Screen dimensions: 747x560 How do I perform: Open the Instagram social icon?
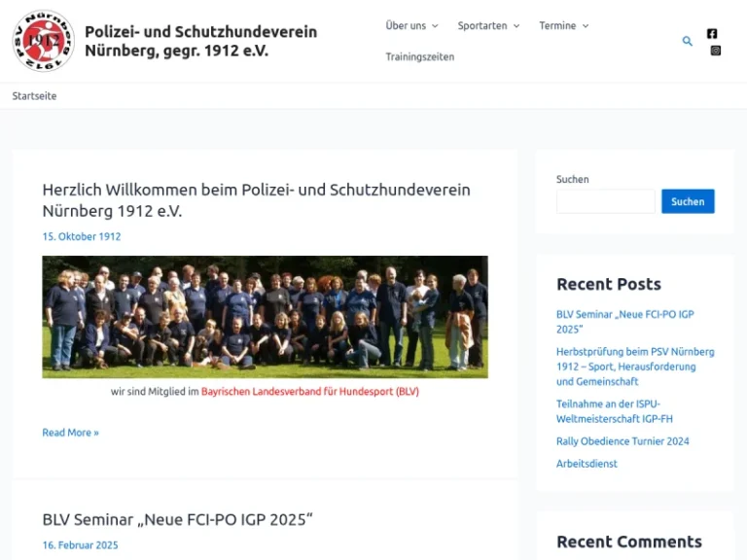point(716,51)
